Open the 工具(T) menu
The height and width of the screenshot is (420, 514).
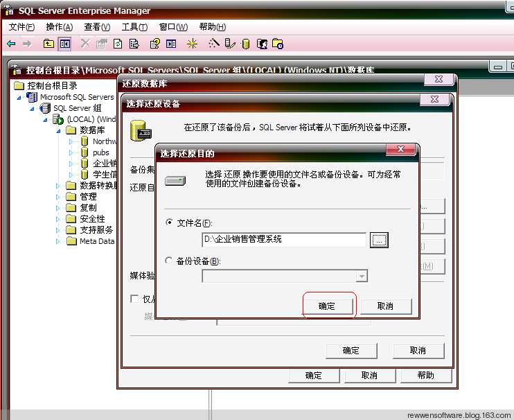(x=134, y=27)
